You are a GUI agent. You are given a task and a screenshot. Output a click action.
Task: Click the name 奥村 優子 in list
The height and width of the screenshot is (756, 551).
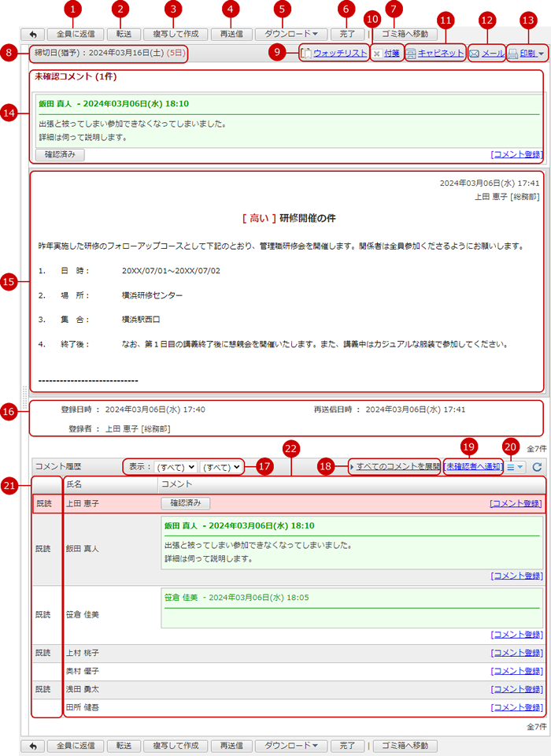point(83,671)
